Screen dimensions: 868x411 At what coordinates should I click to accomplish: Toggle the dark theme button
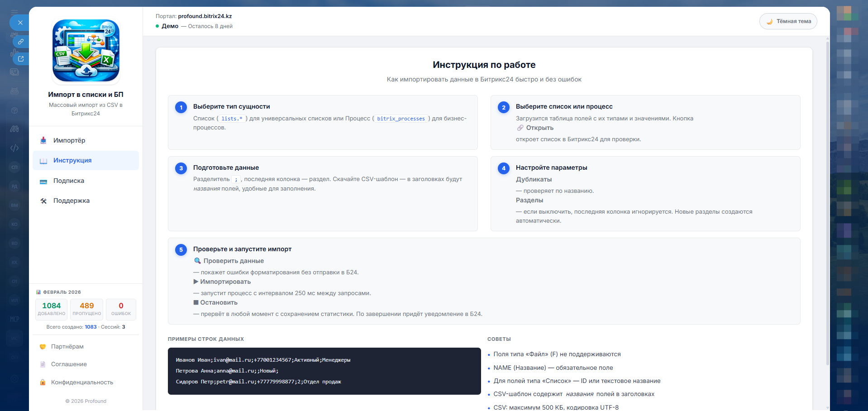pos(788,21)
